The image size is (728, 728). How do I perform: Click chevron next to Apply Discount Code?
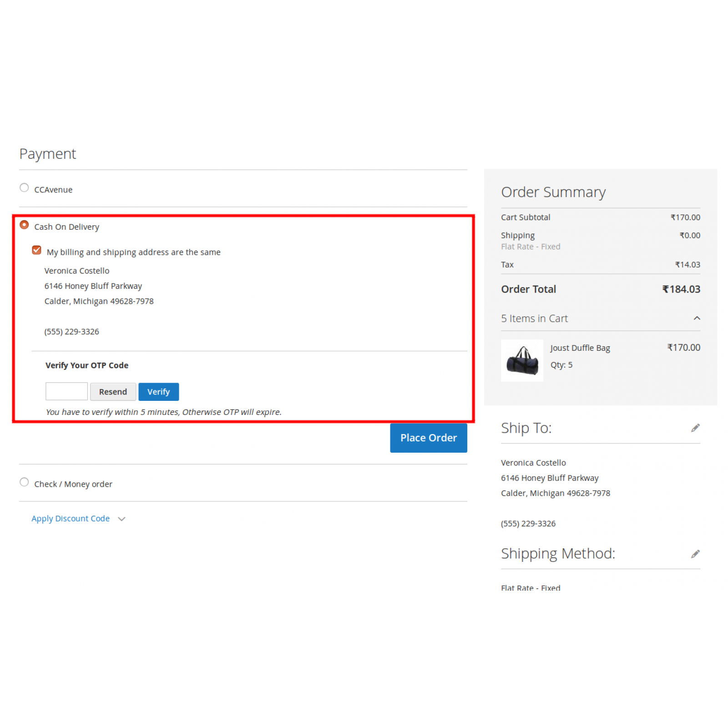coord(121,519)
